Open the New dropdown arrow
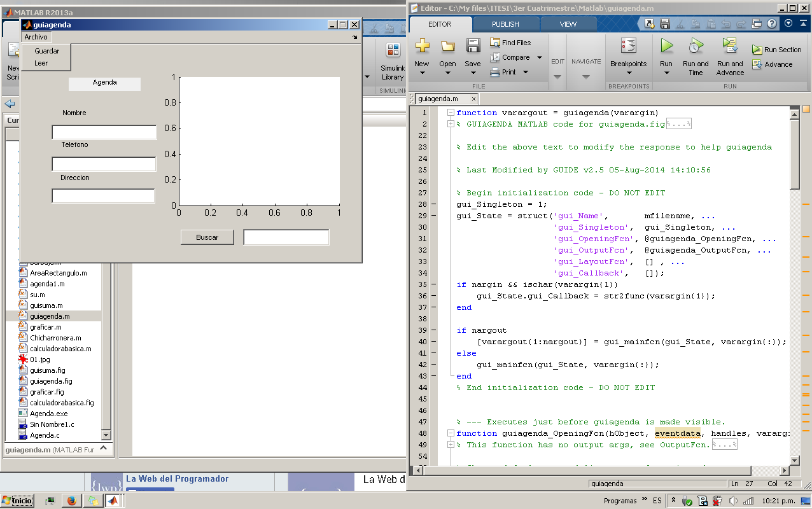 pyautogui.click(x=422, y=73)
